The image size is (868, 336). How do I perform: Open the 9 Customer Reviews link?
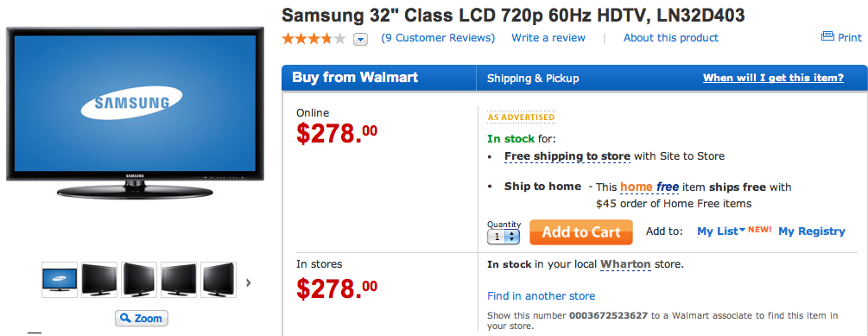coord(438,38)
